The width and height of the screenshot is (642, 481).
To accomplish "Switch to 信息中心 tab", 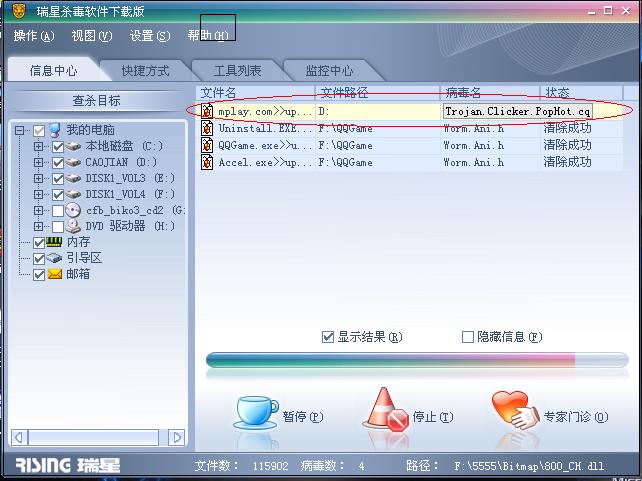I will [53, 71].
